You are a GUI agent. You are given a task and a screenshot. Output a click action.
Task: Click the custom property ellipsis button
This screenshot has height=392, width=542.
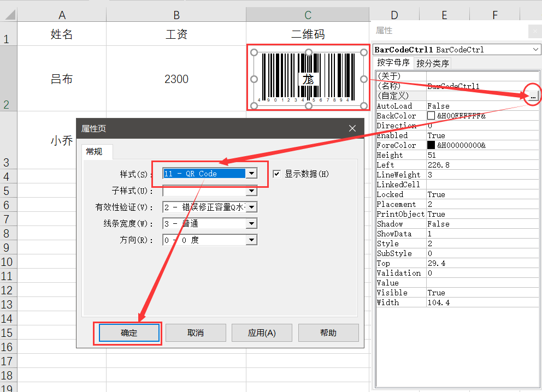click(x=533, y=96)
